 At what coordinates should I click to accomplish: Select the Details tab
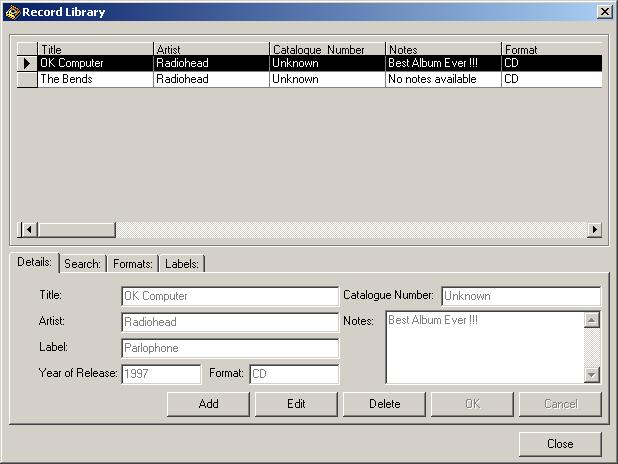(x=34, y=262)
